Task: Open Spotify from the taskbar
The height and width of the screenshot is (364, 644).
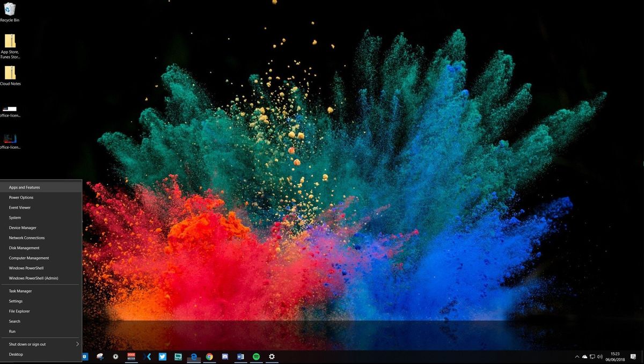Action: pos(255,356)
